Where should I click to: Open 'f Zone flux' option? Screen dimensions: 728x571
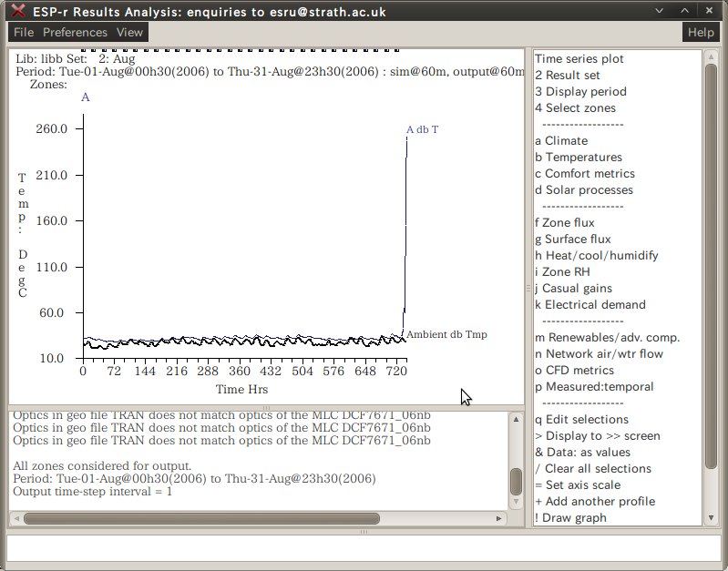coord(565,223)
